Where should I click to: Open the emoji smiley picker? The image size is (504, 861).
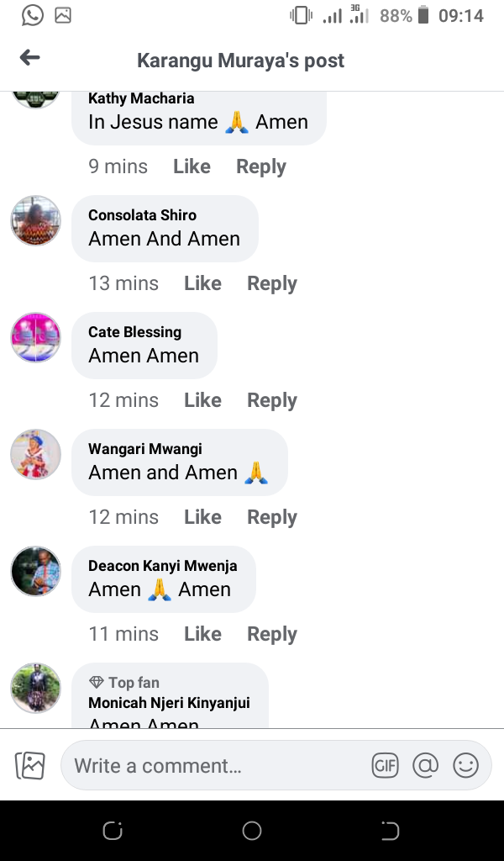(465, 765)
